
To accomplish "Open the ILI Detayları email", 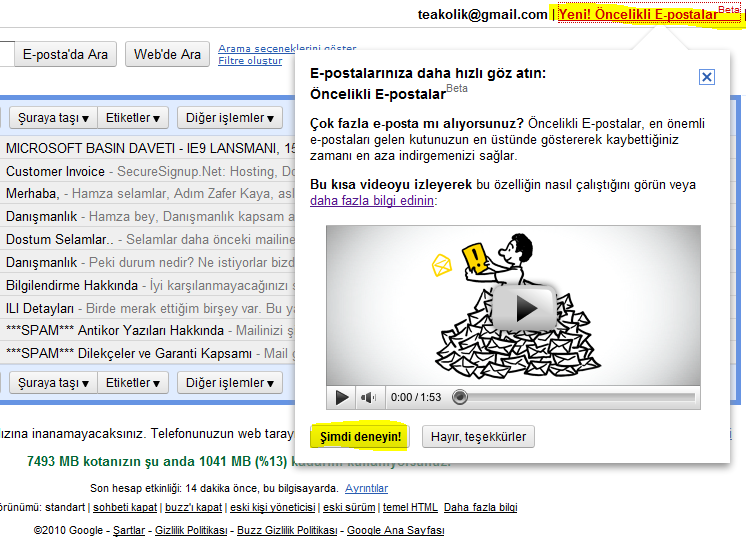I will [147, 308].
